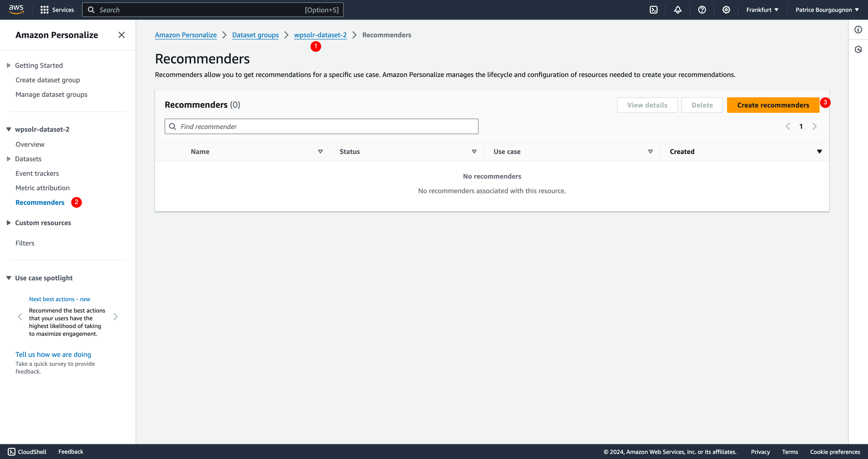Open Metric attribution in sidebar

(x=42, y=188)
